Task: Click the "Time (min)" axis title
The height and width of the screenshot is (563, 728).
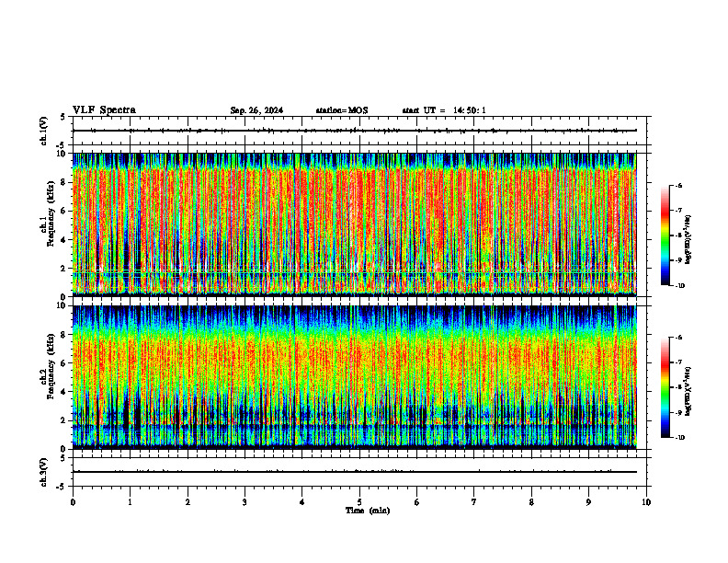Action: click(x=368, y=511)
